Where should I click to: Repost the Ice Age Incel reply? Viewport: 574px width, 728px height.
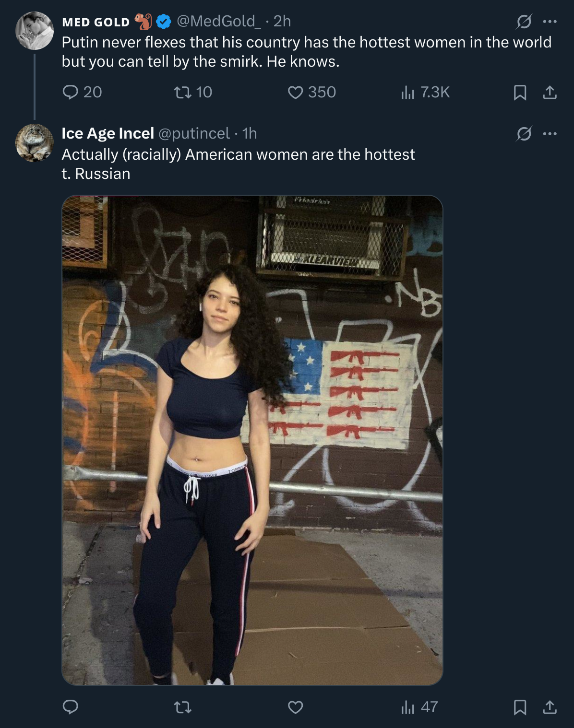182,707
